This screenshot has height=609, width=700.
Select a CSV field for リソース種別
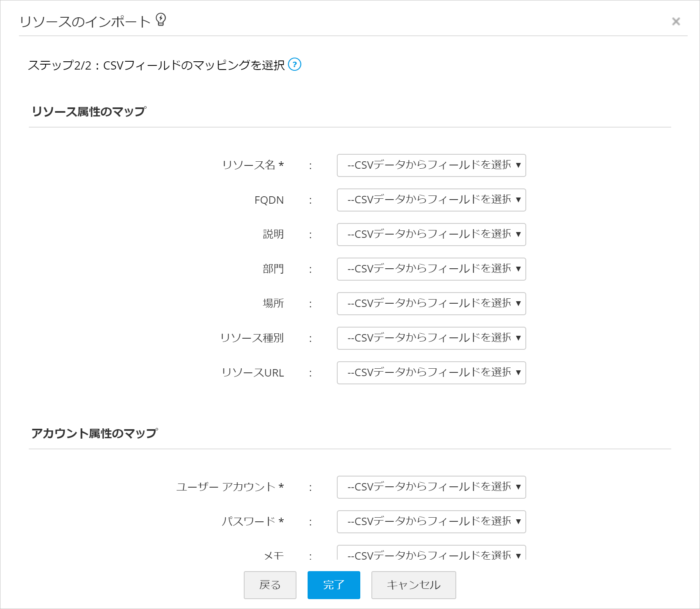tap(431, 338)
